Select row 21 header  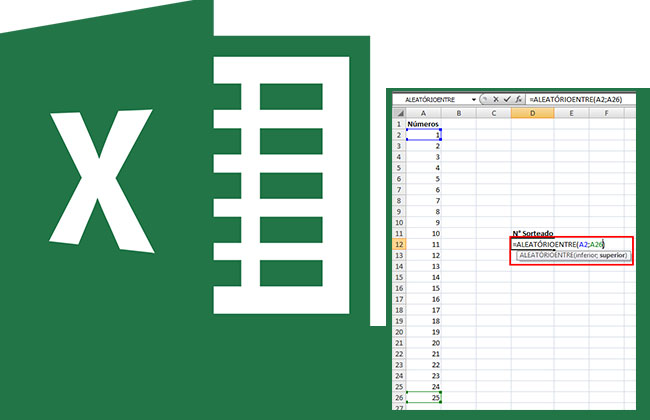[x=399, y=343]
